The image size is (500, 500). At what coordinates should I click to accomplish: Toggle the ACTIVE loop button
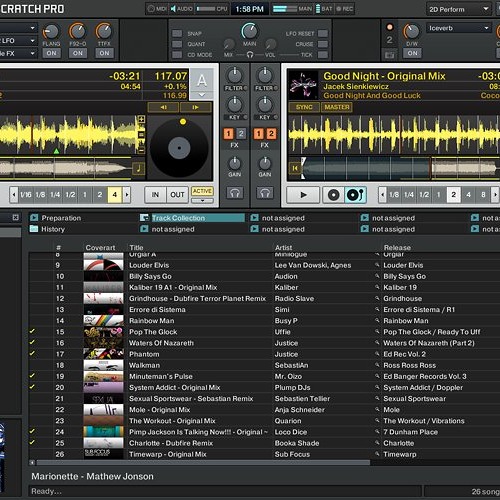(202, 191)
